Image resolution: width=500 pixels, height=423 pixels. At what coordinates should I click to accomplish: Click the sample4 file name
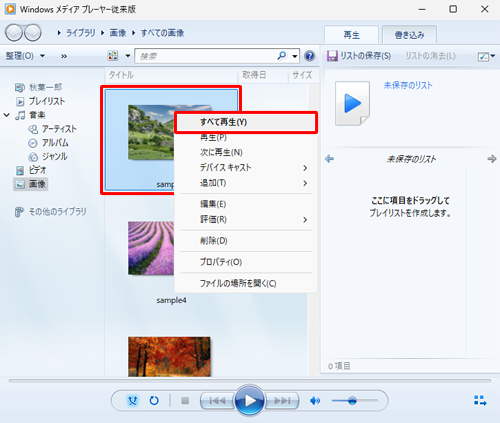pos(171,300)
